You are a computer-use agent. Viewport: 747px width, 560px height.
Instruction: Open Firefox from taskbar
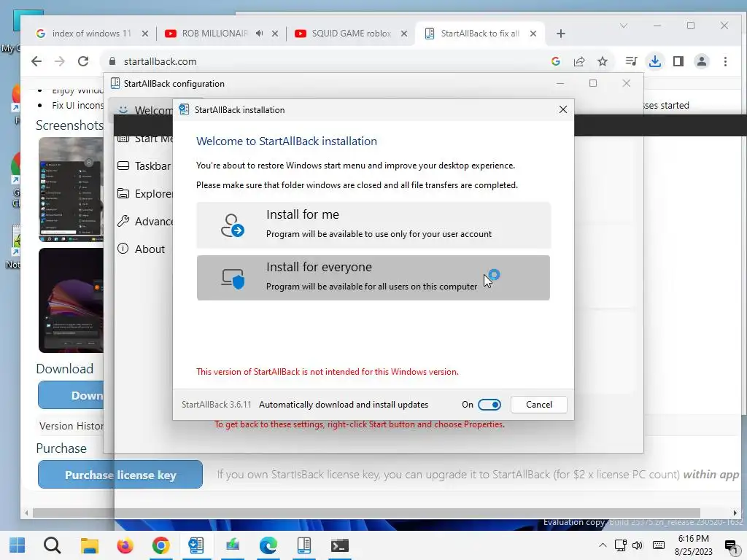click(125, 545)
